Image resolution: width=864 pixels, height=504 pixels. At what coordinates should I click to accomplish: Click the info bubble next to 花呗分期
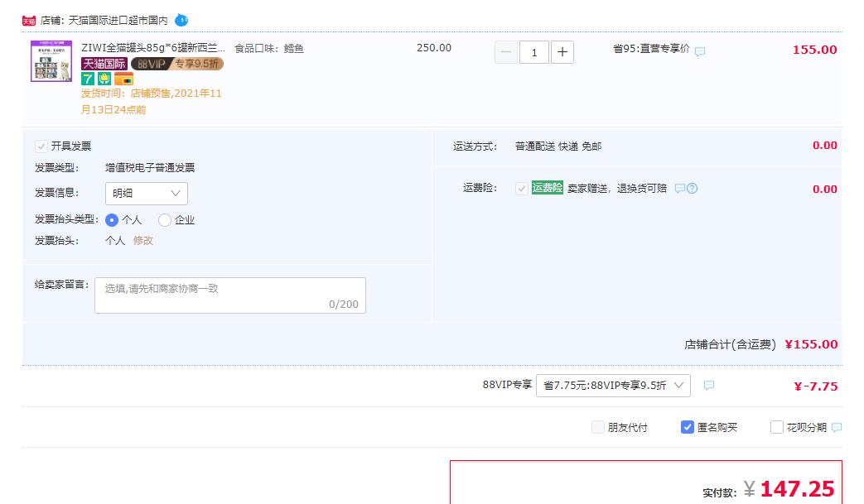click(837, 428)
